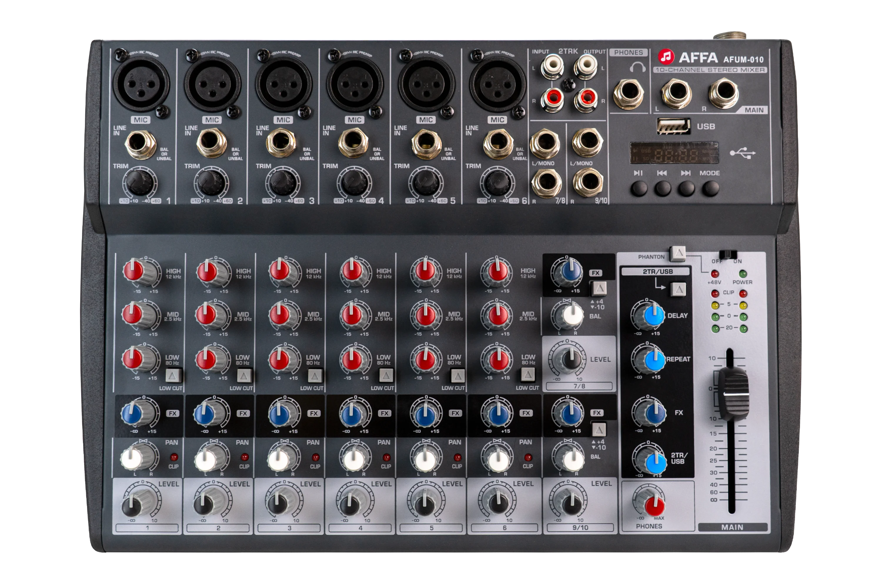Flip the OFF/ON power switch
882x588 pixels.
pyautogui.click(x=728, y=254)
